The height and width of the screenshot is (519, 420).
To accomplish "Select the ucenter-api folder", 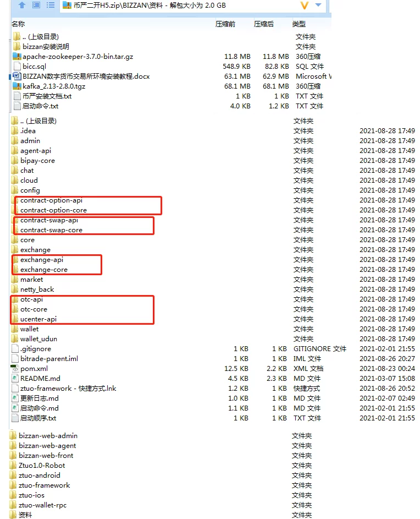I will 38,319.
